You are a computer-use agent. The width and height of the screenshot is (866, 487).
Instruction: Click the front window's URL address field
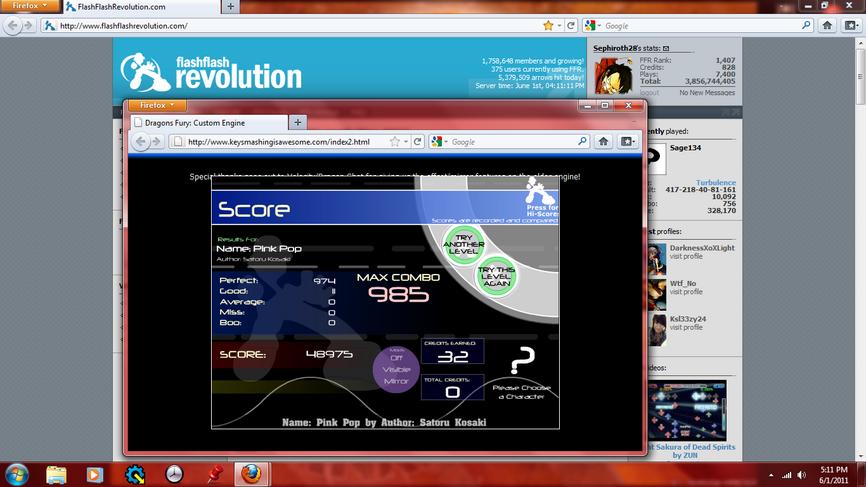point(286,142)
